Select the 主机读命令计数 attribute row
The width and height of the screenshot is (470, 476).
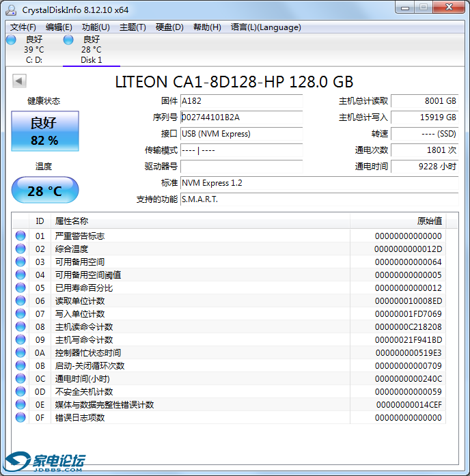pos(229,326)
